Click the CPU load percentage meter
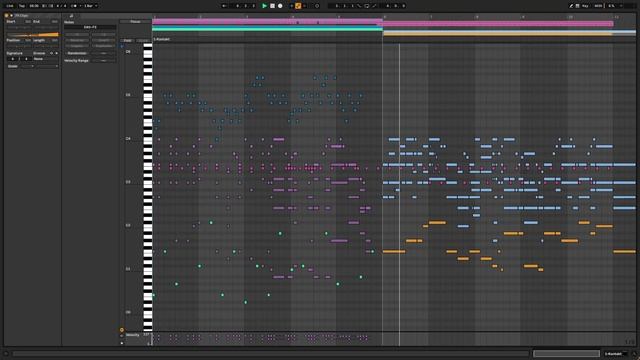This screenshot has width=640, height=360. click(x=611, y=6)
